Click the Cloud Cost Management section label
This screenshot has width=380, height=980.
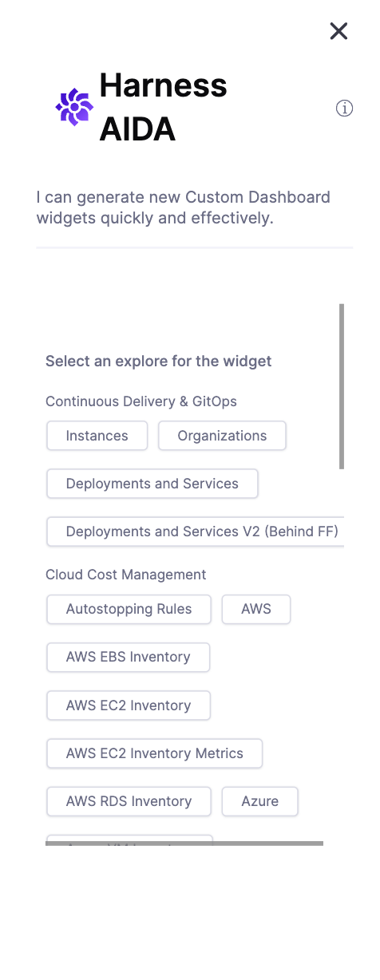pyautogui.click(x=125, y=575)
